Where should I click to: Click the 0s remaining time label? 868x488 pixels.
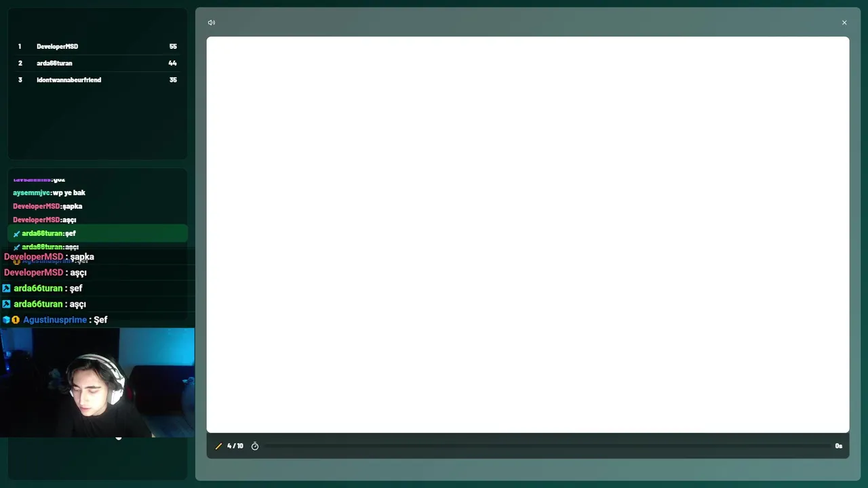click(839, 446)
